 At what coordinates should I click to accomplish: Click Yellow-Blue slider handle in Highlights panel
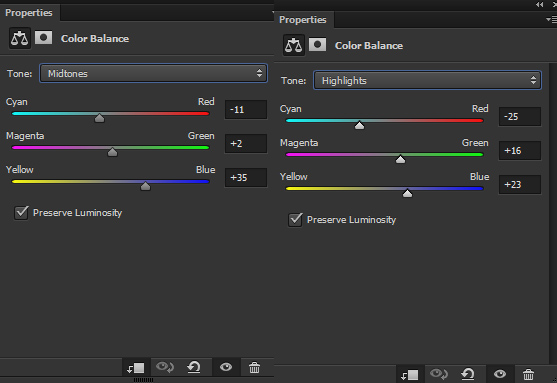pyautogui.click(x=407, y=193)
